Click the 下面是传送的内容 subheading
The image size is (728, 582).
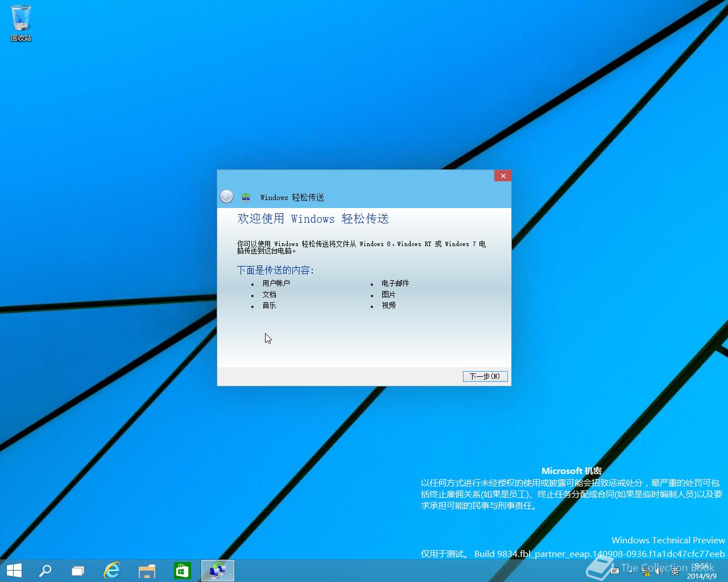pyautogui.click(x=275, y=270)
